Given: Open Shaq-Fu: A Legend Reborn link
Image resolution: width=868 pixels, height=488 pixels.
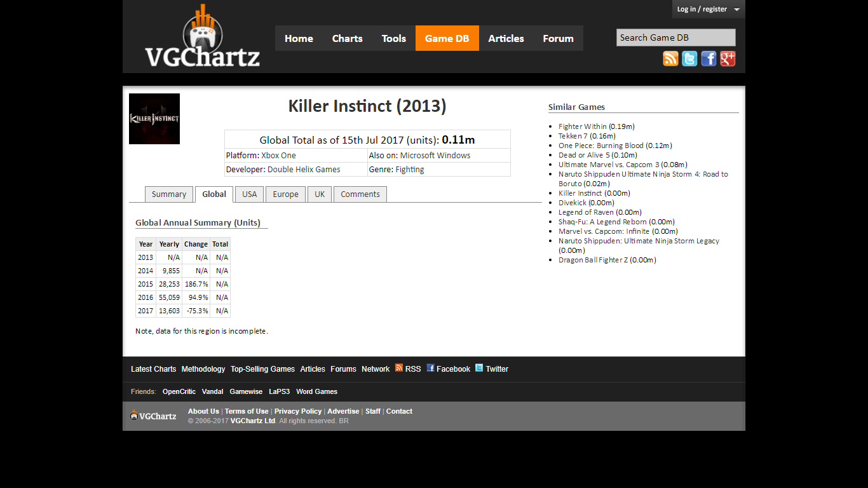Looking at the screenshot, I should point(602,222).
